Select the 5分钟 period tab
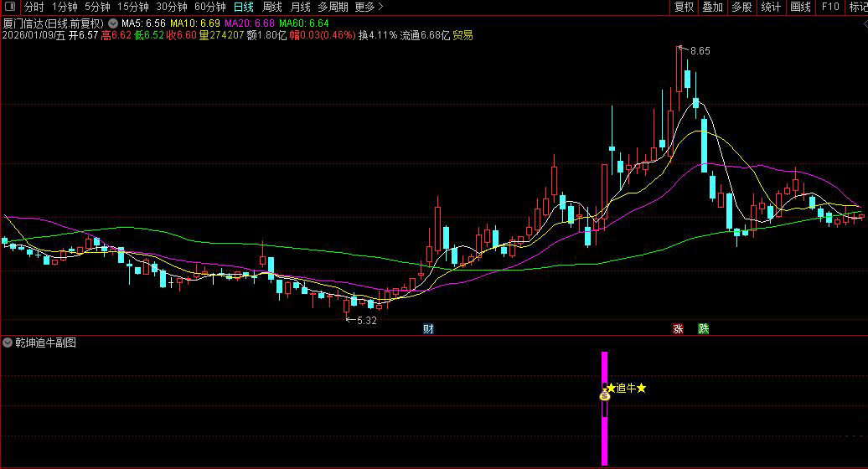The width and height of the screenshot is (868, 469). click(x=97, y=8)
